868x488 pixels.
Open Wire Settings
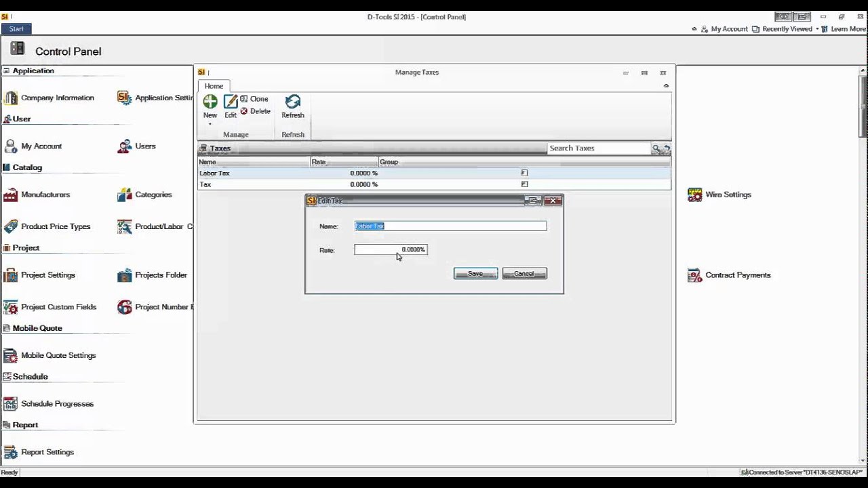coord(719,195)
